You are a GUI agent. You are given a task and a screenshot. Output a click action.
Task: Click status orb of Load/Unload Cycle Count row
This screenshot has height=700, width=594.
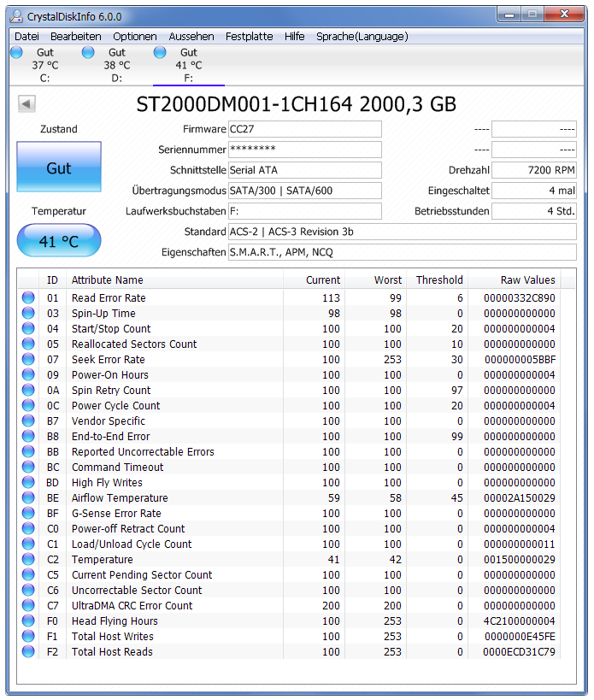point(28,544)
